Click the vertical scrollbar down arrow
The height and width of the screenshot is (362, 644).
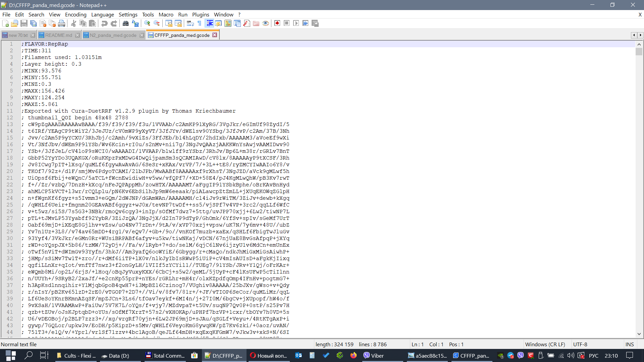[639, 334]
